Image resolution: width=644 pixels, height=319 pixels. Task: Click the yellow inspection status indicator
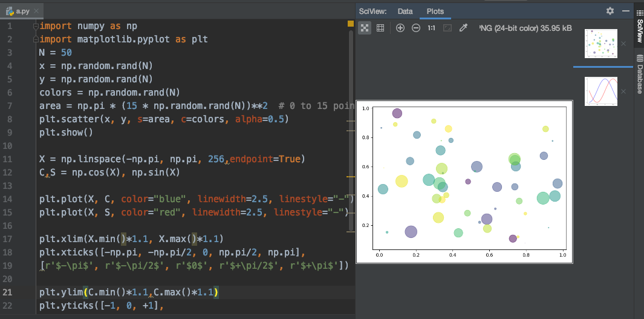point(351,24)
